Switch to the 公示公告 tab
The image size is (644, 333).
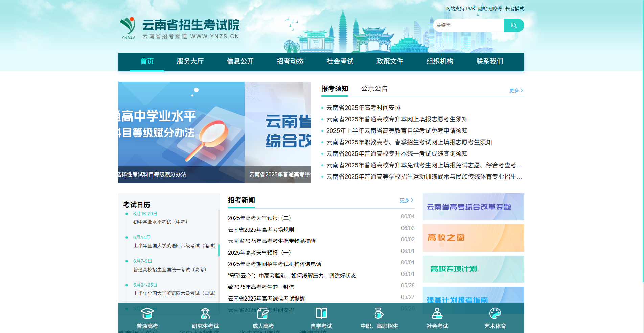tap(374, 88)
